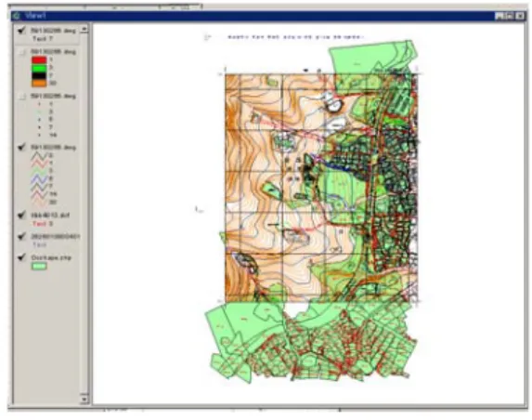Click the top dark zigzag line legend symbol
This screenshot has height=420, width=532.
tap(39, 155)
